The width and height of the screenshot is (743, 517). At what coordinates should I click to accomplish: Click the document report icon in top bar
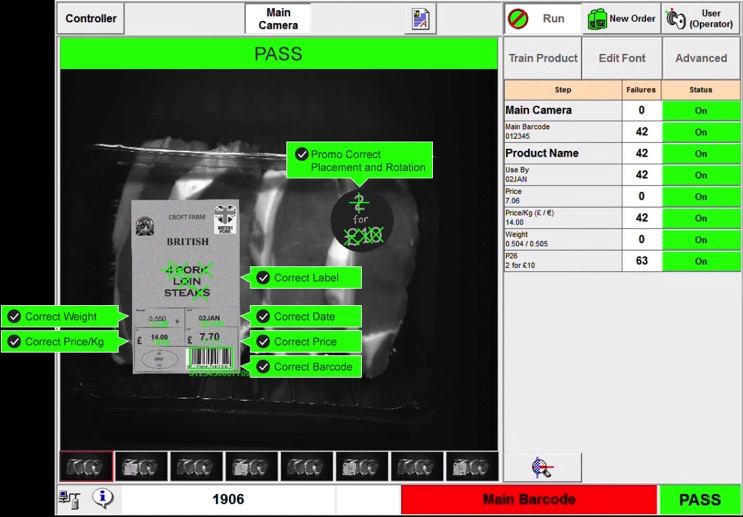[x=420, y=19]
